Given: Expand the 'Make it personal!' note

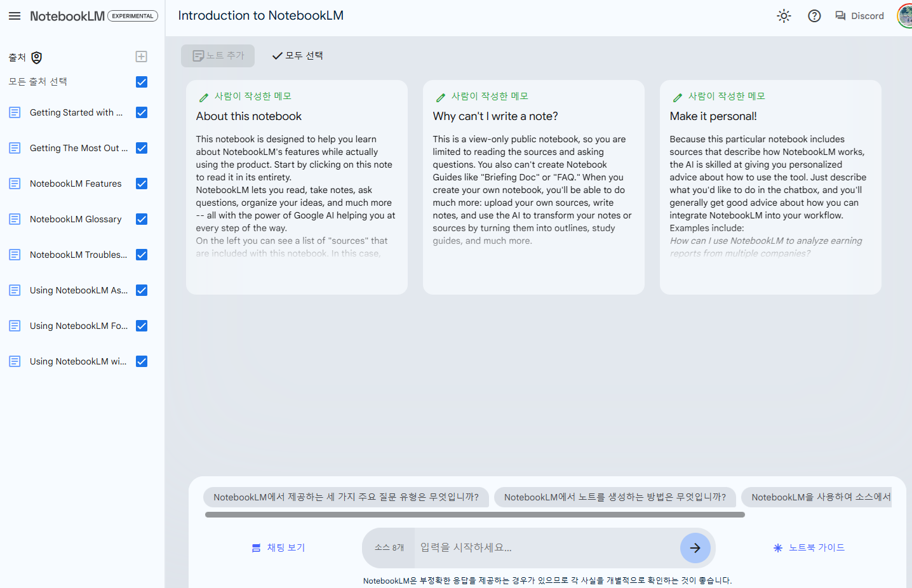Looking at the screenshot, I should 770,187.
